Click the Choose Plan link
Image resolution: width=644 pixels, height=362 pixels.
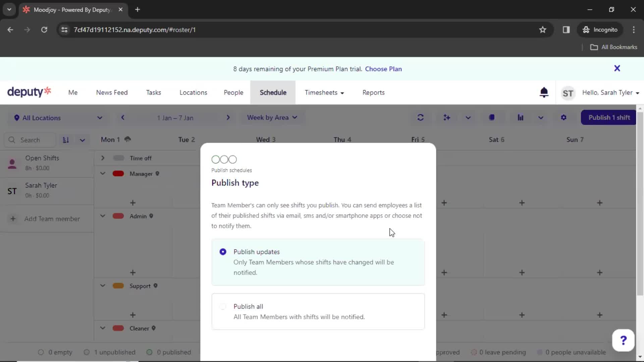(383, 68)
